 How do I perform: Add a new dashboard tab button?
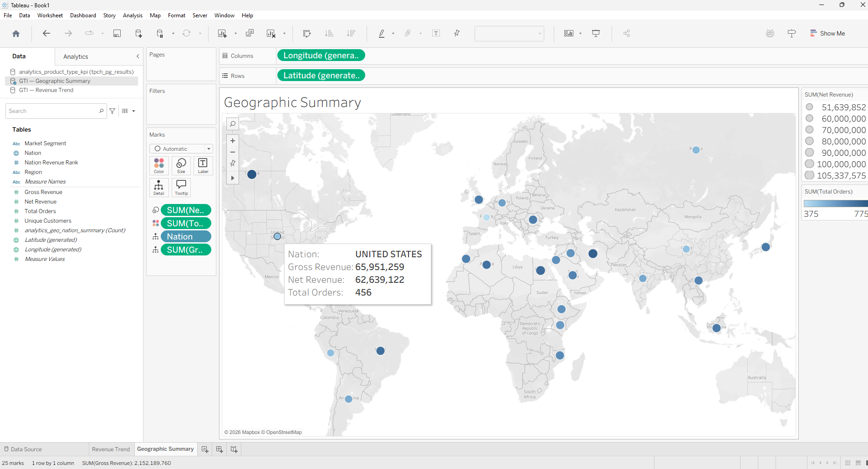click(x=220, y=449)
